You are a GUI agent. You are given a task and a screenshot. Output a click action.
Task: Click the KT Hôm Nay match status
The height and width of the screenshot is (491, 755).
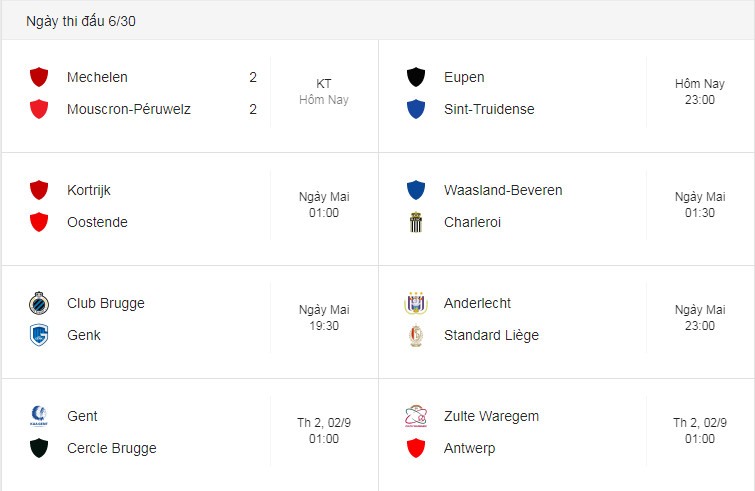pyautogui.click(x=324, y=91)
